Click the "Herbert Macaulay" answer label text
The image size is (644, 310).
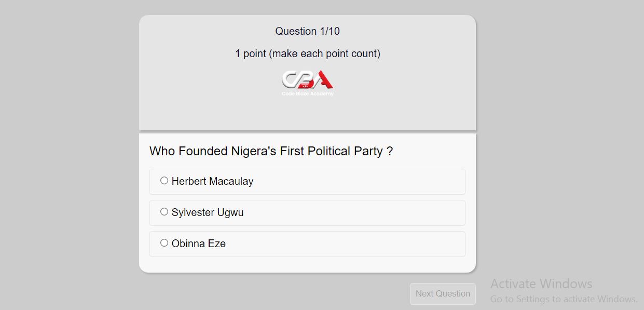click(x=212, y=181)
